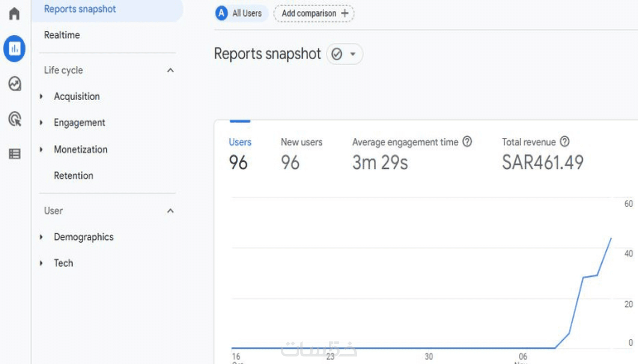Click help icon beside Total revenue
The image size is (638, 364).
tap(564, 141)
